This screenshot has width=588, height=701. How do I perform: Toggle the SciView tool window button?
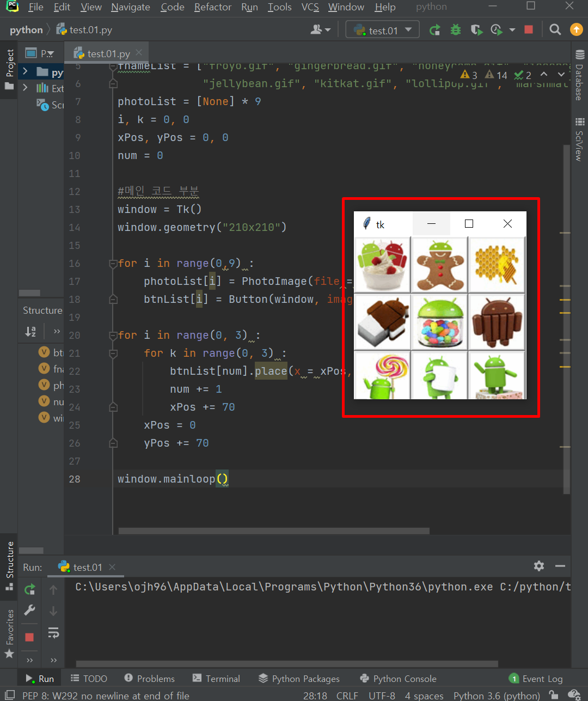click(x=579, y=139)
